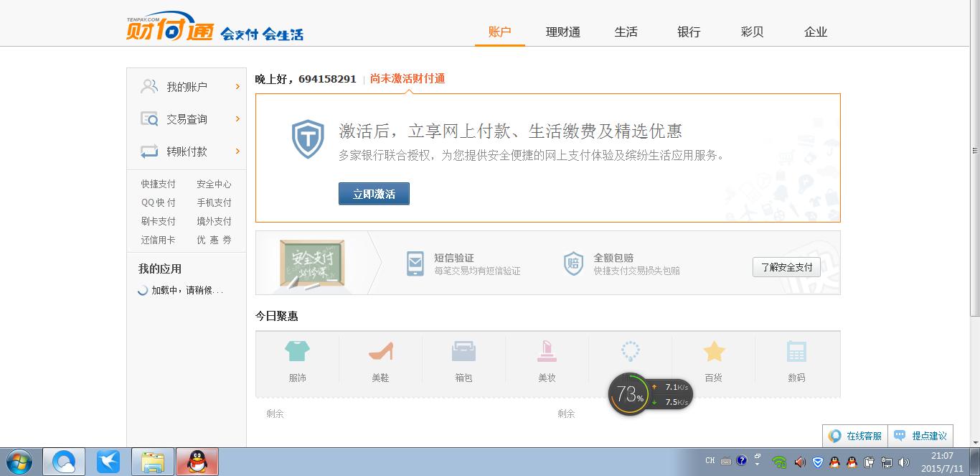Open the 还信用卡 link
This screenshot has width=980, height=476.
pos(159,240)
